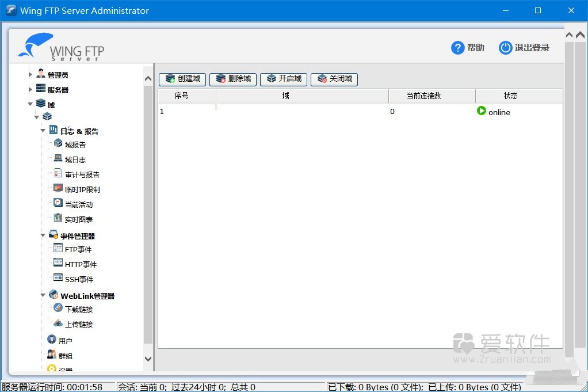Click the 删除域 button
Screen dimensions: 588x392
pos(233,79)
